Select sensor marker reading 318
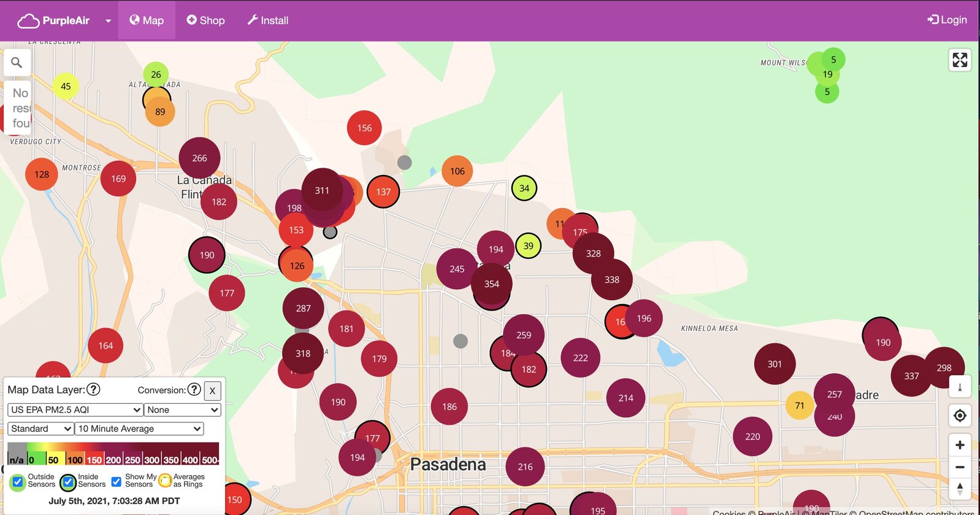Screen dimensions: 980x515 [x=303, y=354]
